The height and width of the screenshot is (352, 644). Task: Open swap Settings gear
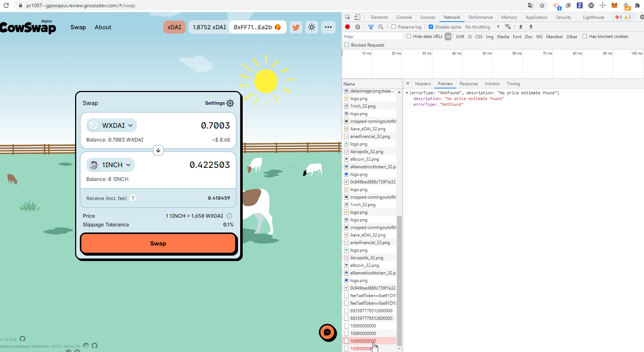(230, 103)
